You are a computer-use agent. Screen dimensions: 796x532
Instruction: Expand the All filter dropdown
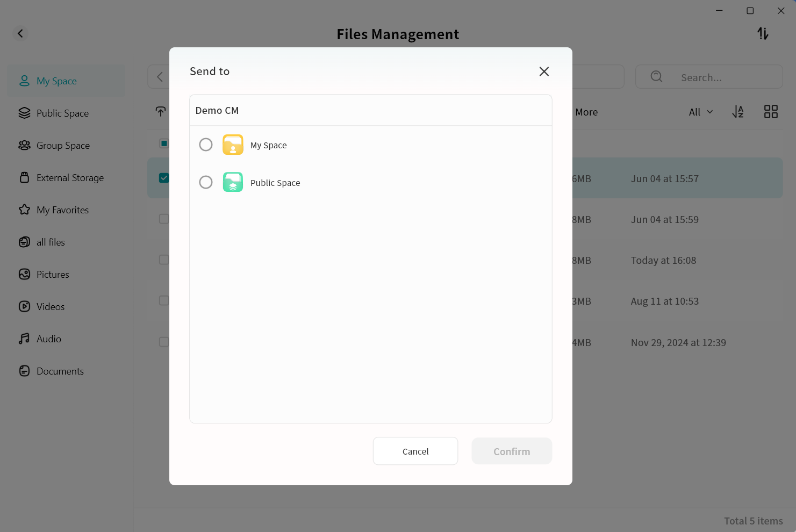click(701, 112)
